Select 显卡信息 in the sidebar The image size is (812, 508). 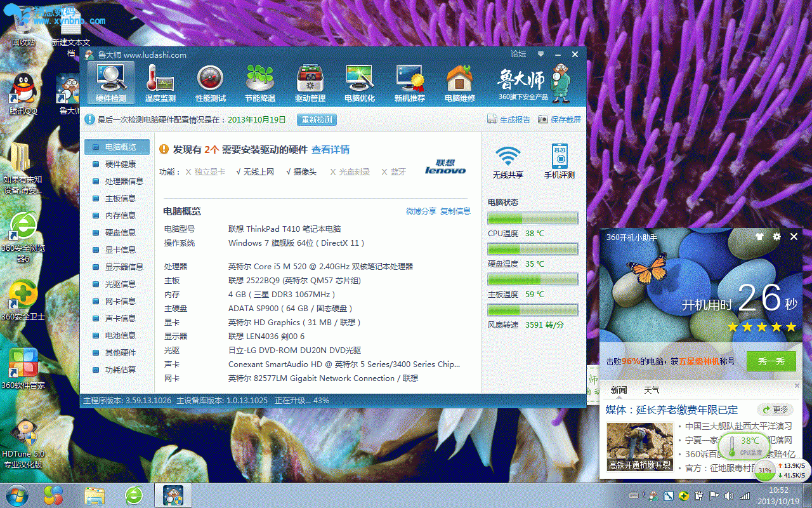point(117,250)
